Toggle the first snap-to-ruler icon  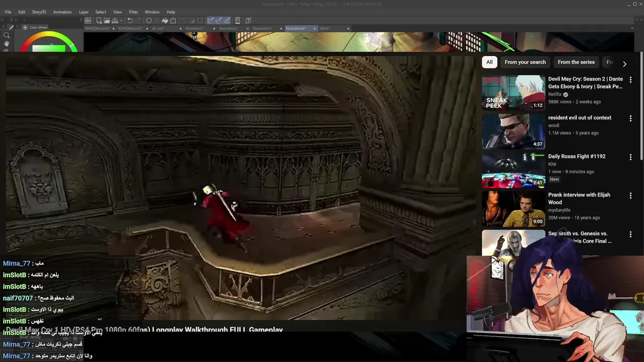click(211, 21)
